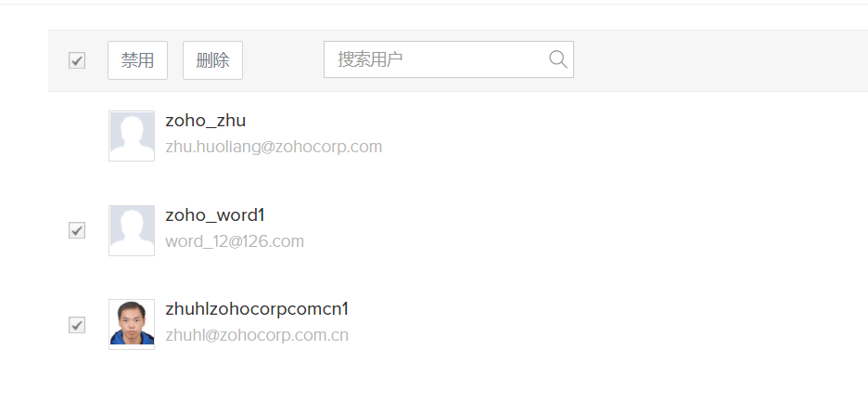
Task: Click the gray toolbar area beside the search box
Action: [720, 60]
